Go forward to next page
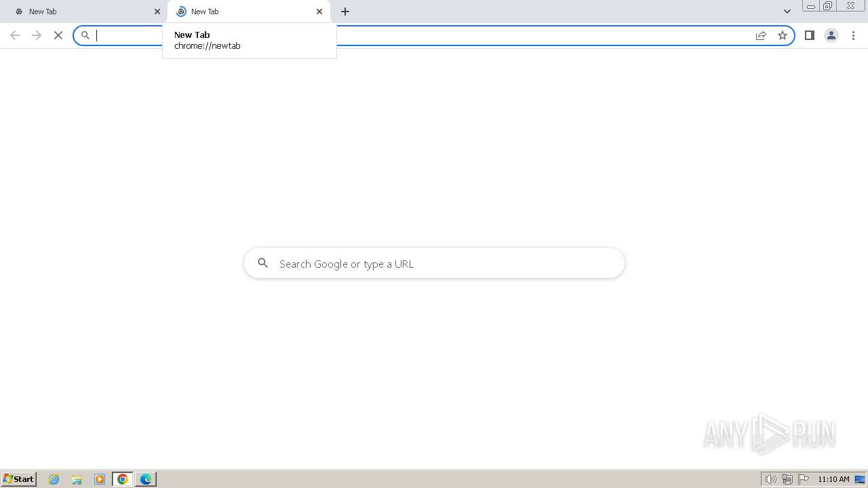Viewport: 868px width, 488px height. point(37,35)
